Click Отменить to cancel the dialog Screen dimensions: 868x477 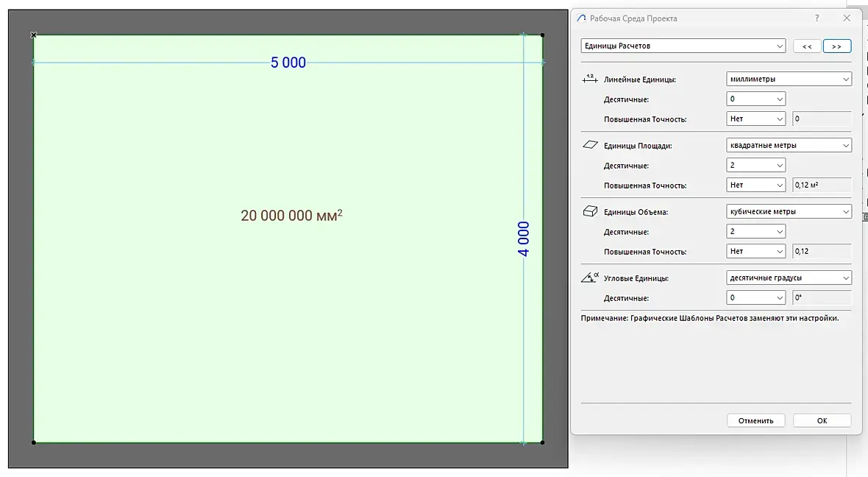point(755,420)
